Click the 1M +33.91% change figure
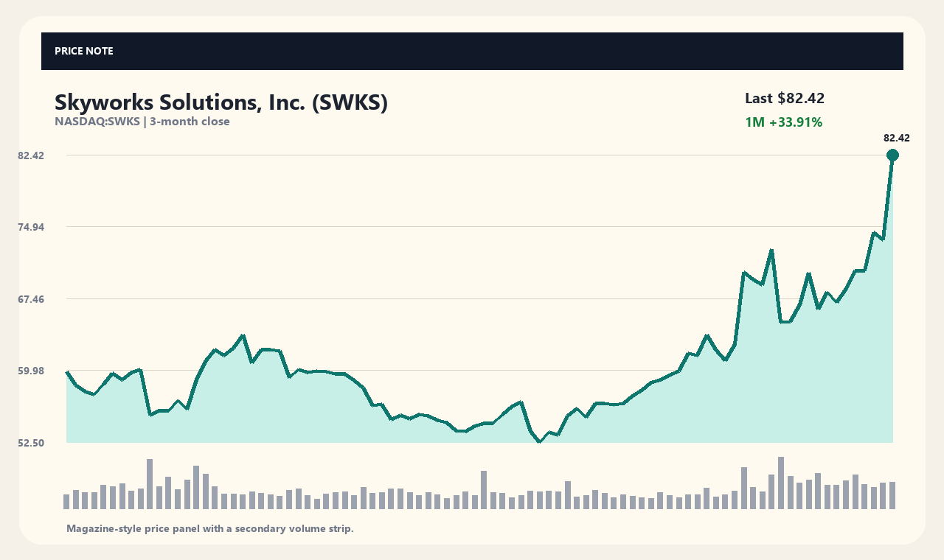 click(783, 122)
